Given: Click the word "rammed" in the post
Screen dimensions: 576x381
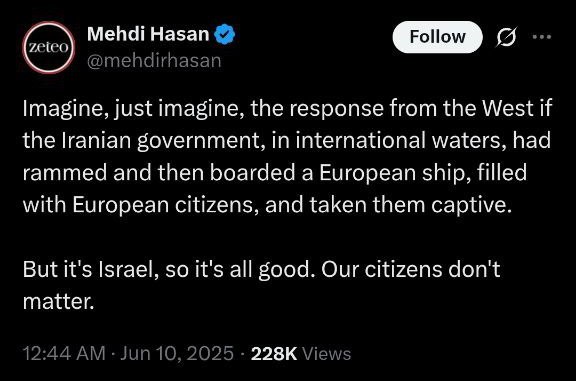Looking at the screenshot, I should point(65,173).
